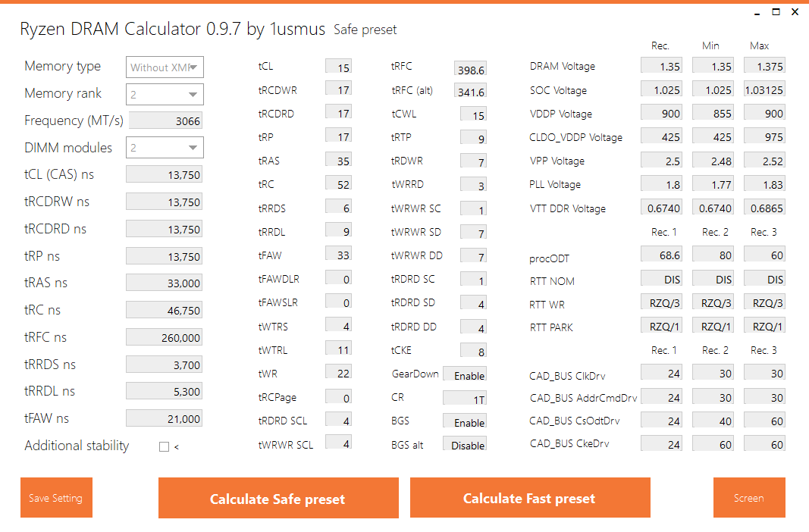Select the tRTP value 9
Screen dimensions: 809x532
coord(473,138)
